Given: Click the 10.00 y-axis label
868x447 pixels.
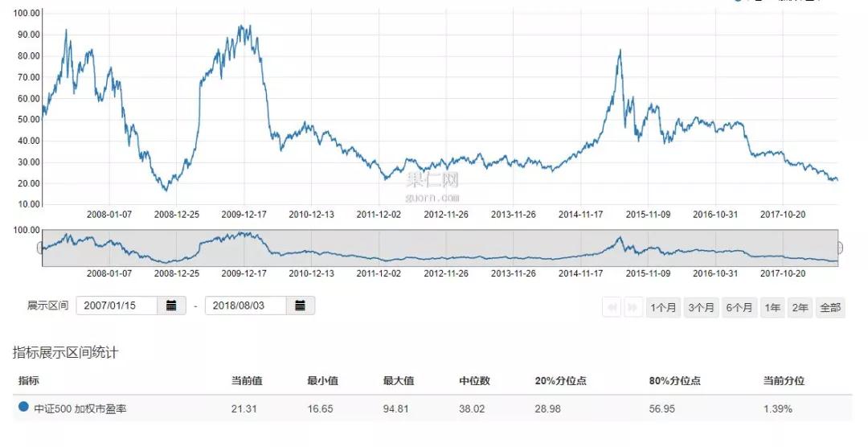Looking at the screenshot, I should (x=28, y=204).
